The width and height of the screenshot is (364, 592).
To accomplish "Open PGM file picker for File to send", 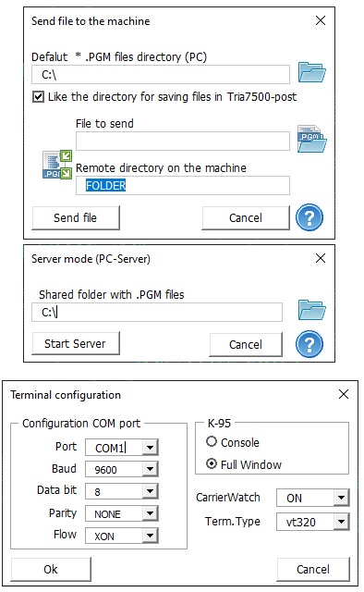I will [311, 139].
